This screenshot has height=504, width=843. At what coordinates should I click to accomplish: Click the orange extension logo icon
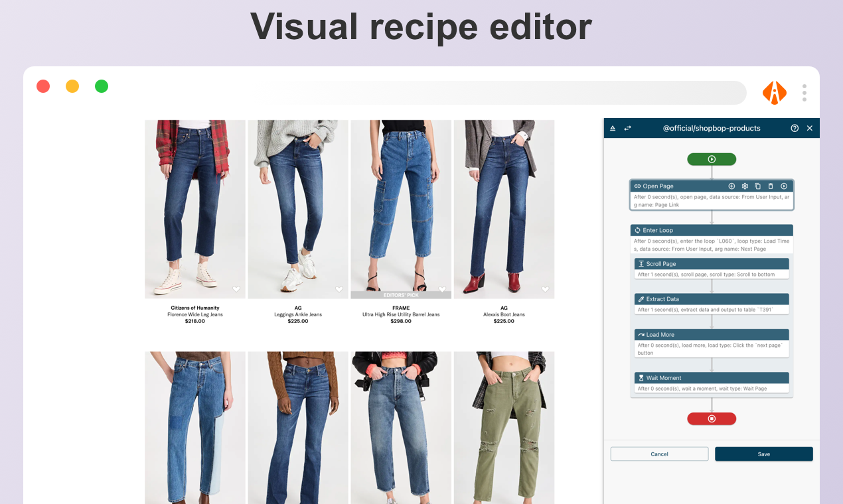774,92
